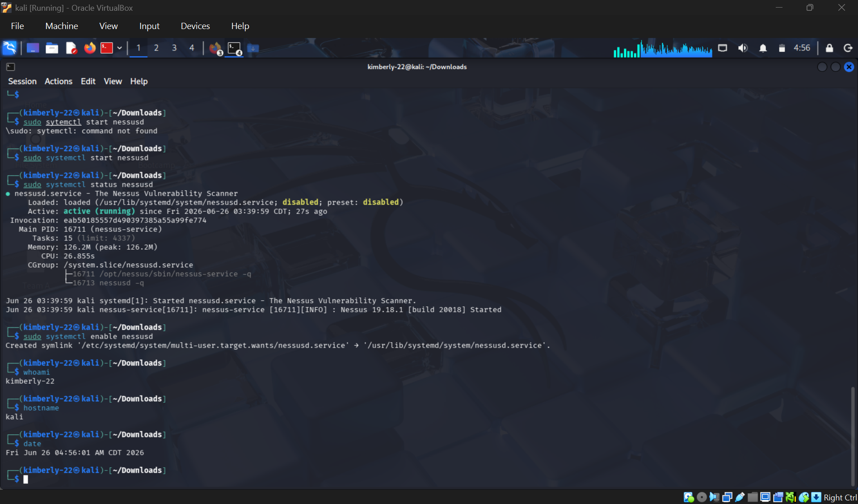Open the VirtualBox Input menu
Image resolution: width=858 pixels, height=504 pixels.
pyautogui.click(x=149, y=26)
